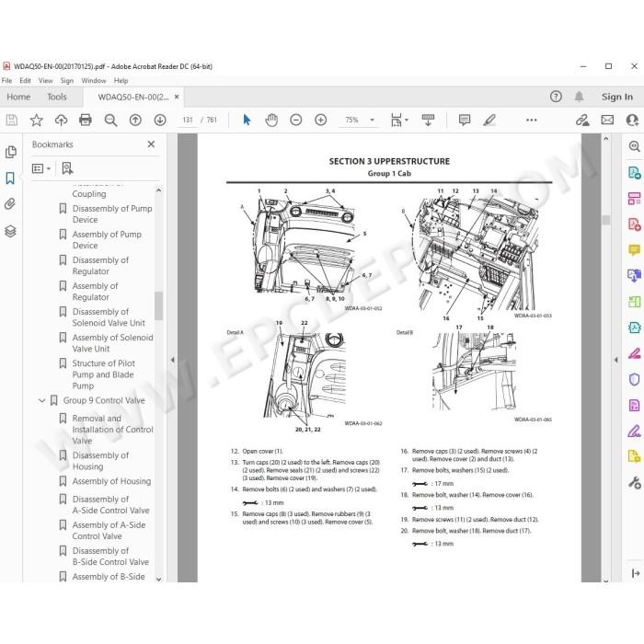Screen dimensions: 644x644
Task: Open the attachments paperclip panel
Action: pos(10,204)
